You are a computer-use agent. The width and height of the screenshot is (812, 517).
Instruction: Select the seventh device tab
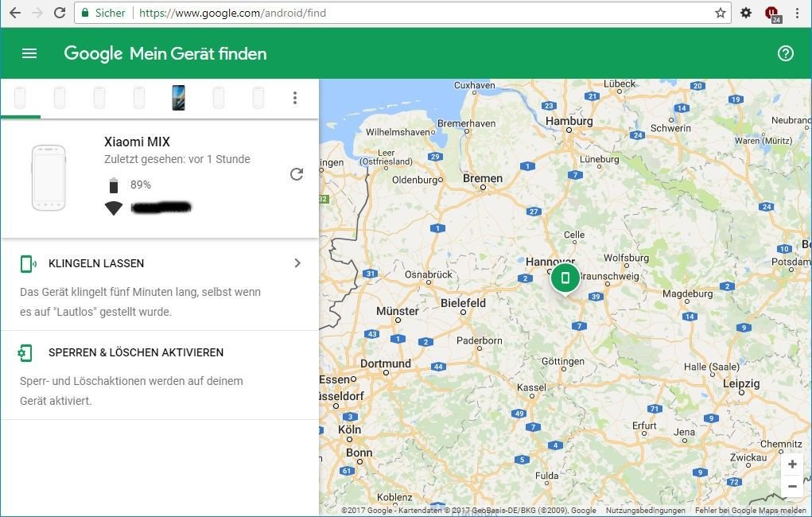click(x=258, y=98)
